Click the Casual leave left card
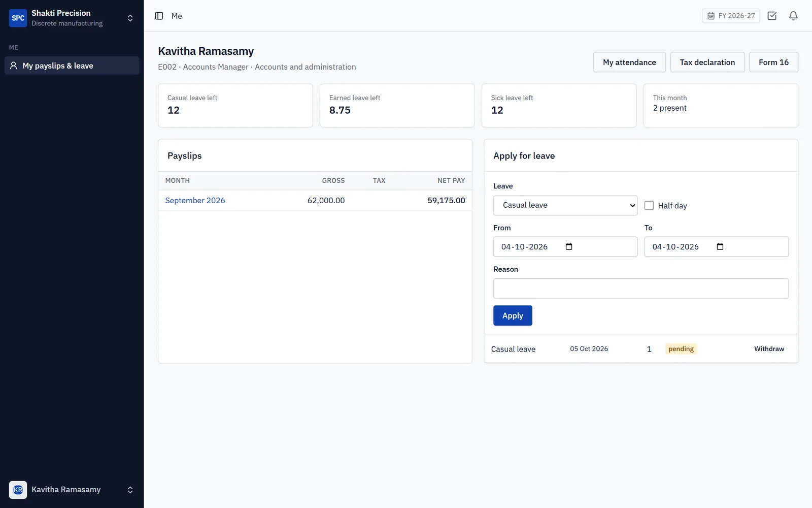The width and height of the screenshot is (812, 508). [x=235, y=105]
